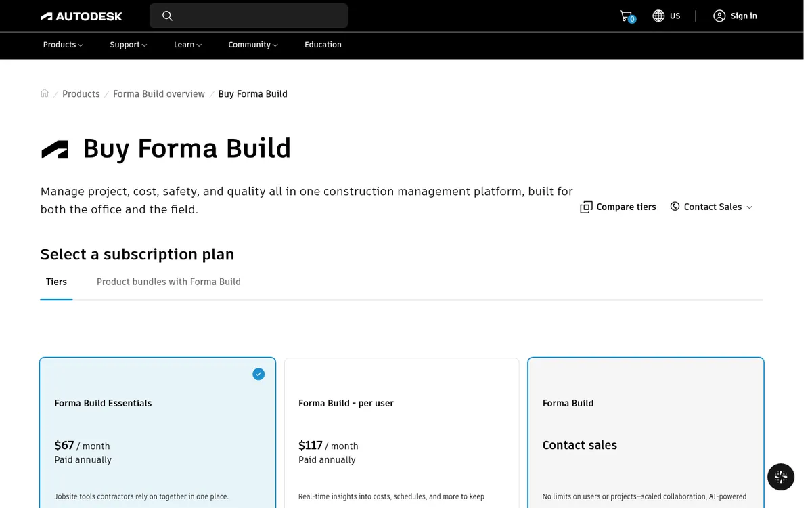Click the search magnifier icon
The width and height of the screenshot is (812, 508).
[x=167, y=16]
